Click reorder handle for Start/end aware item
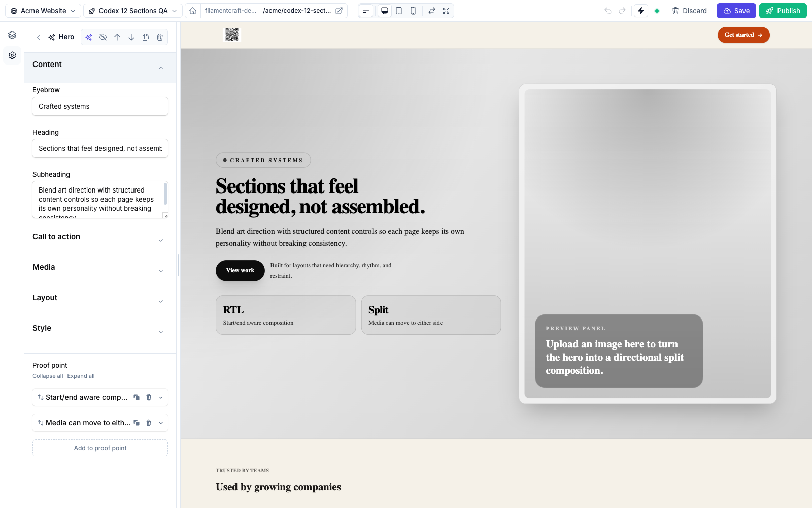 pyautogui.click(x=40, y=397)
